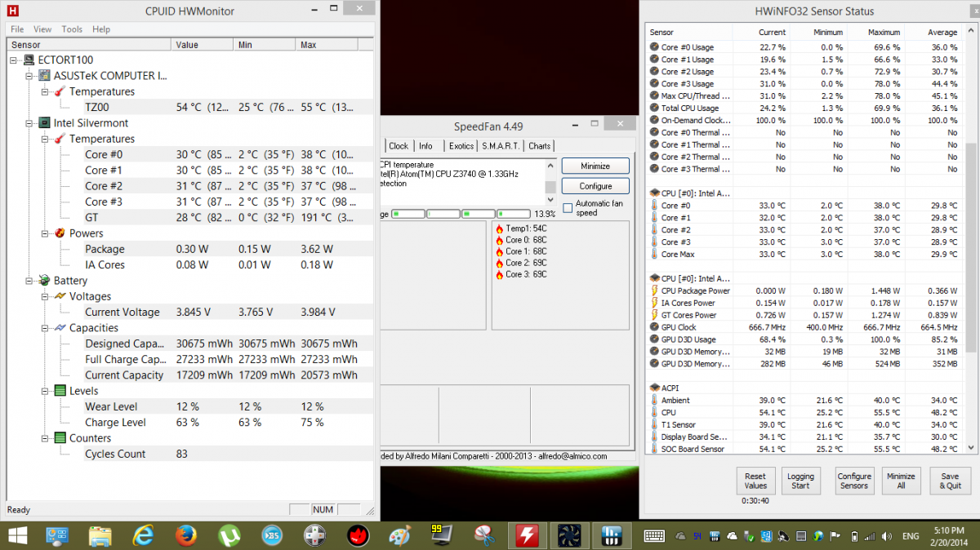Click the Minimize All button in HWiNFO
980x550 pixels.
pyautogui.click(x=901, y=481)
